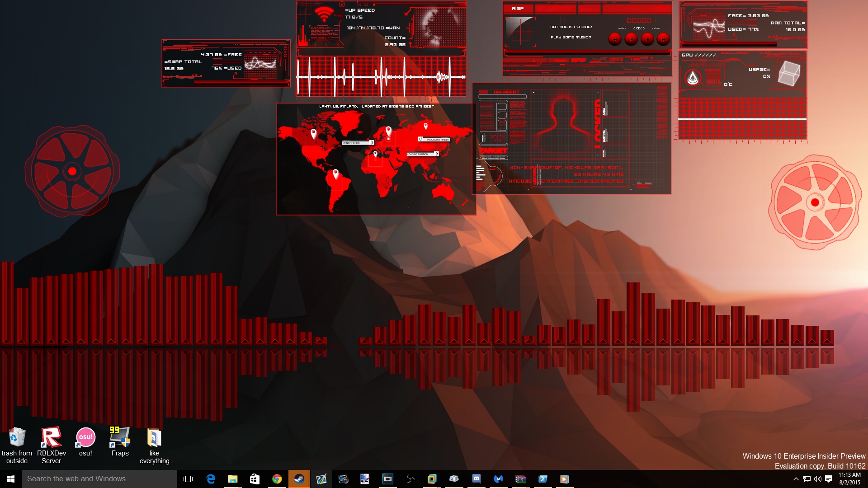Viewport: 868px width, 488px height.
Task: Open the film strip video editor icon
Action: pos(388,479)
